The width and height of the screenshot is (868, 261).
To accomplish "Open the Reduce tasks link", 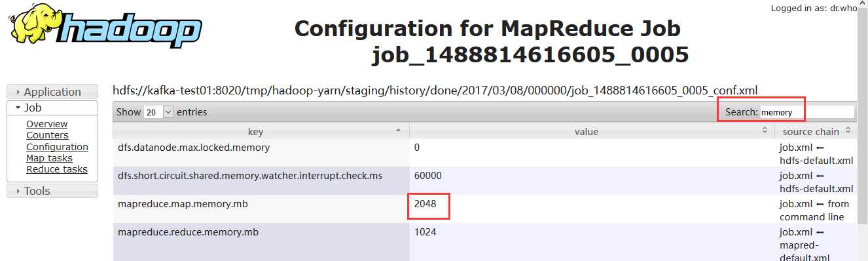I will tap(56, 169).
